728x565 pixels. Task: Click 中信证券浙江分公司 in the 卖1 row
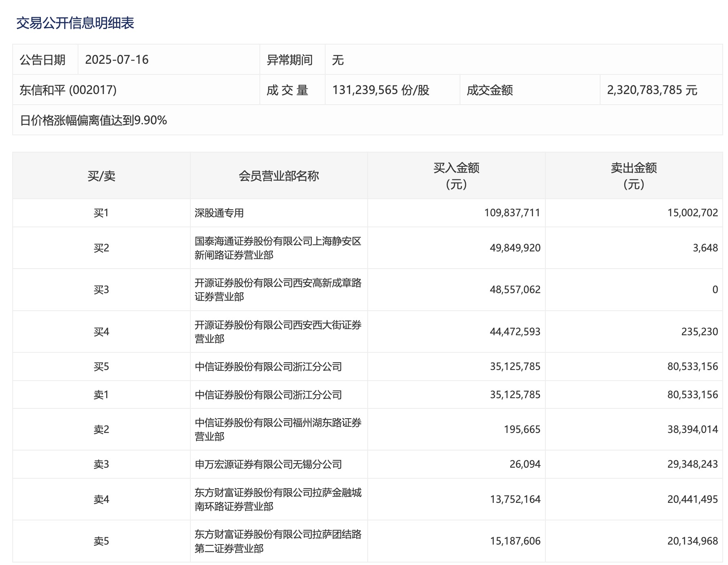click(268, 395)
